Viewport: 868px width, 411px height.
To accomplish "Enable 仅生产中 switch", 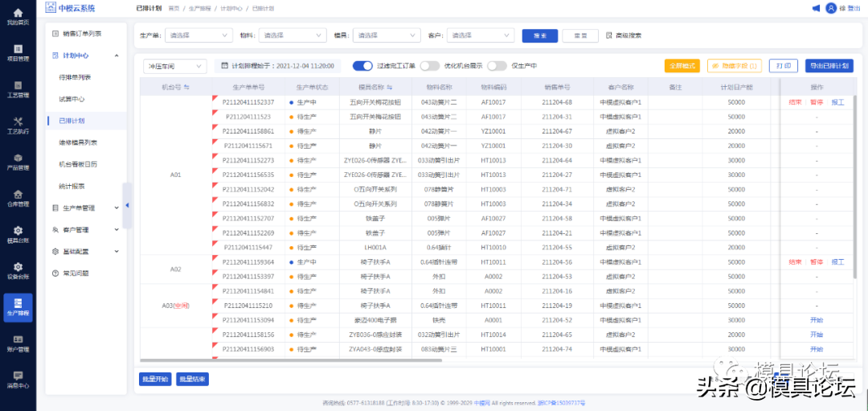I will (x=497, y=66).
